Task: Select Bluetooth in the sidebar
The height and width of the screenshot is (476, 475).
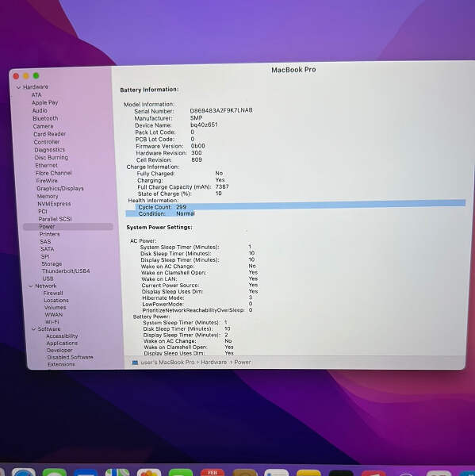Action: [x=45, y=118]
